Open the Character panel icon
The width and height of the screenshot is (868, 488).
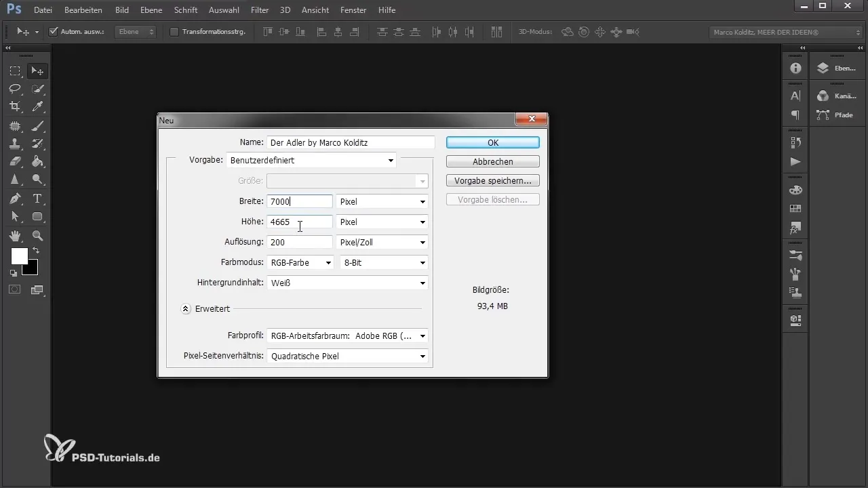[795, 96]
